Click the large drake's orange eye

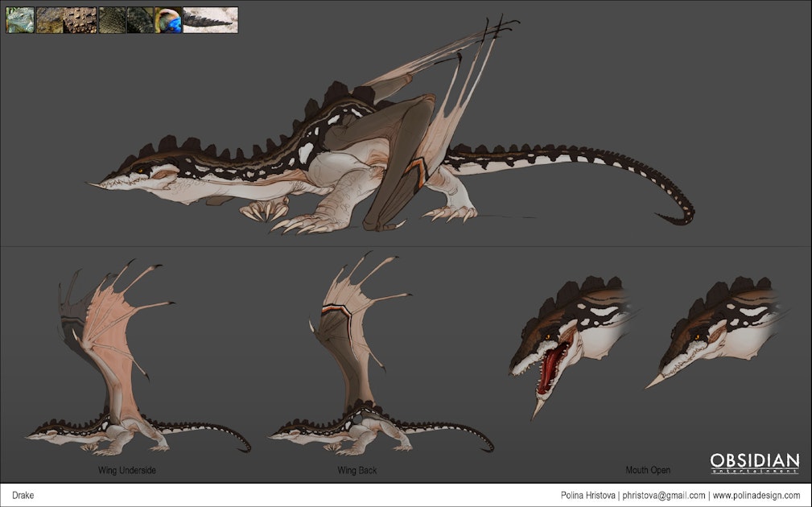click(144, 169)
